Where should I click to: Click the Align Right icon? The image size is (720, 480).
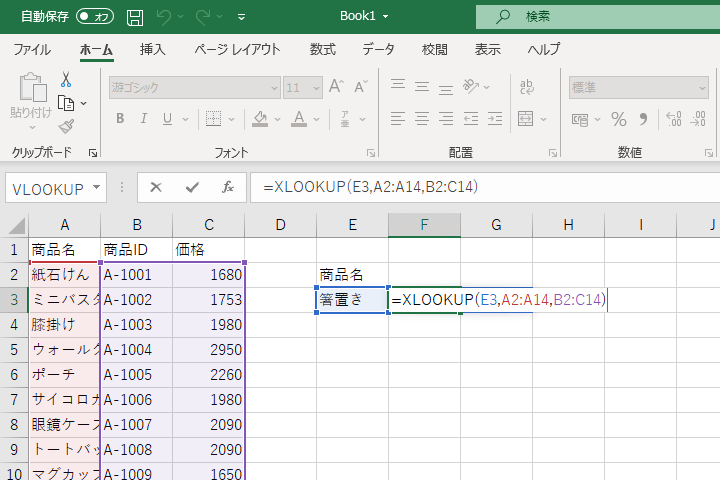[446, 119]
